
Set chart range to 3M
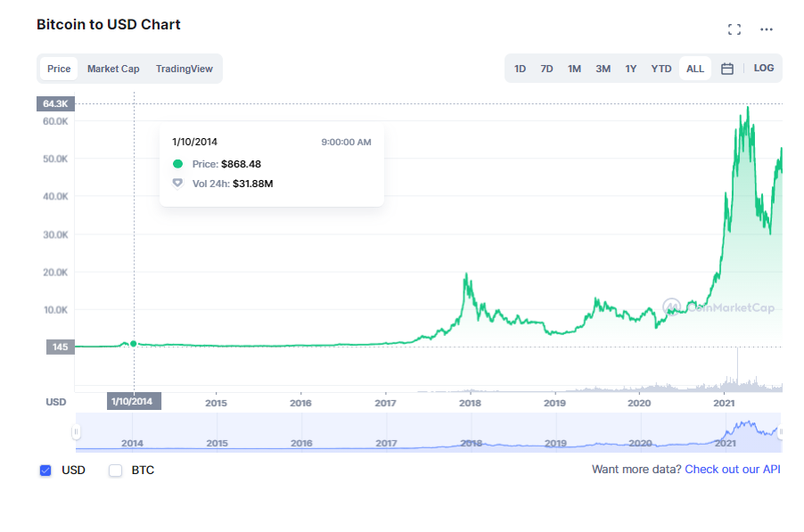(x=603, y=69)
